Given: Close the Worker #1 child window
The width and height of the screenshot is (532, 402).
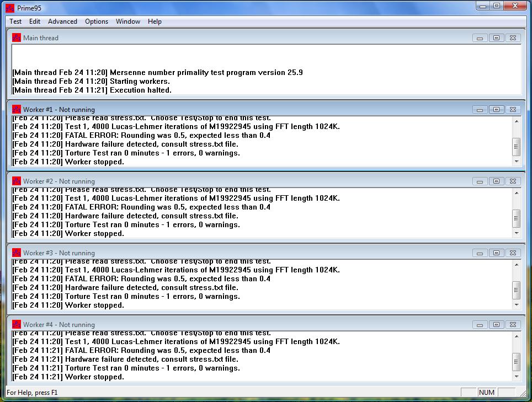Looking at the screenshot, I should pyautogui.click(x=513, y=110).
